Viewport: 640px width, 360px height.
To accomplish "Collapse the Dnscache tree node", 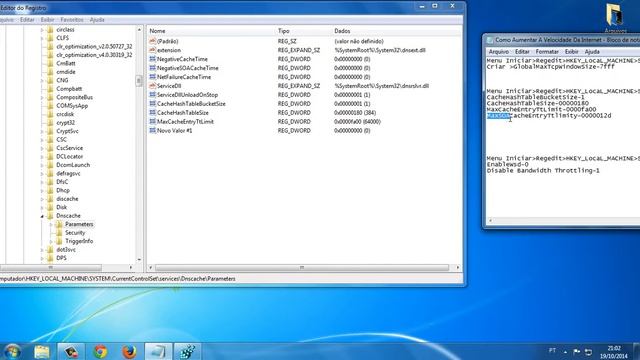I will coord(42,216).
